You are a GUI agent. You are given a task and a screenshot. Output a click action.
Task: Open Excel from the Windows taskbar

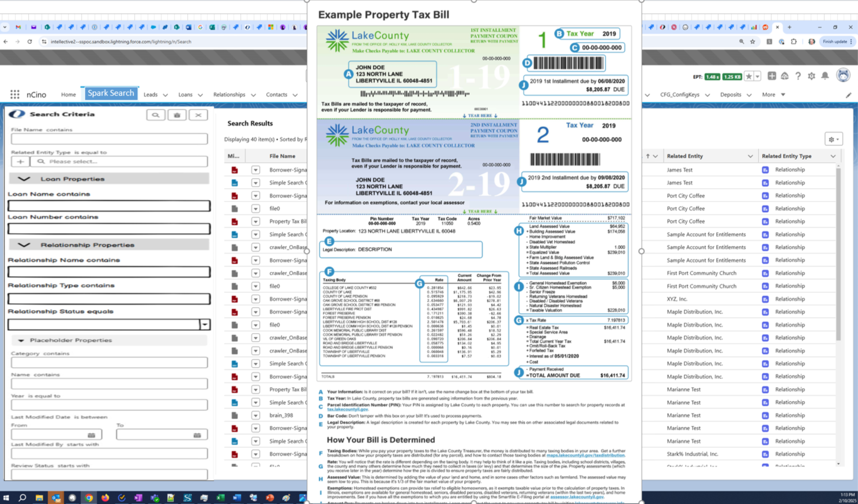[220, 498]
